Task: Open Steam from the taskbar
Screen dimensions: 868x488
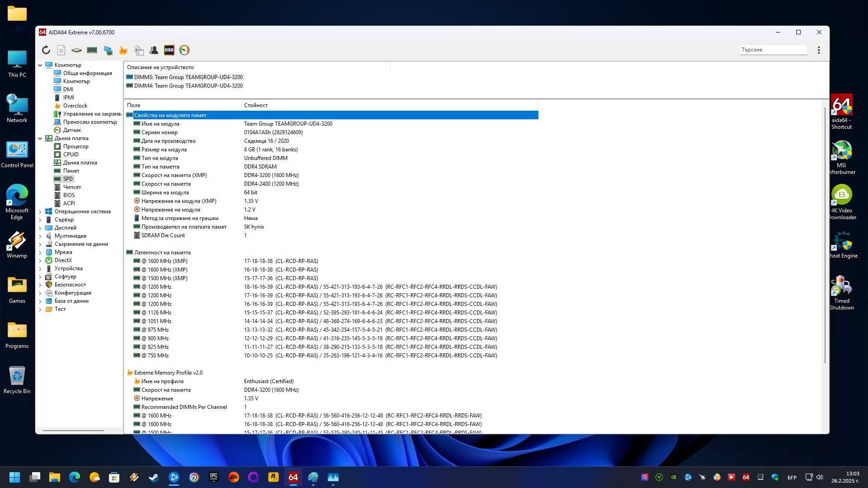Action: (154, 477)
